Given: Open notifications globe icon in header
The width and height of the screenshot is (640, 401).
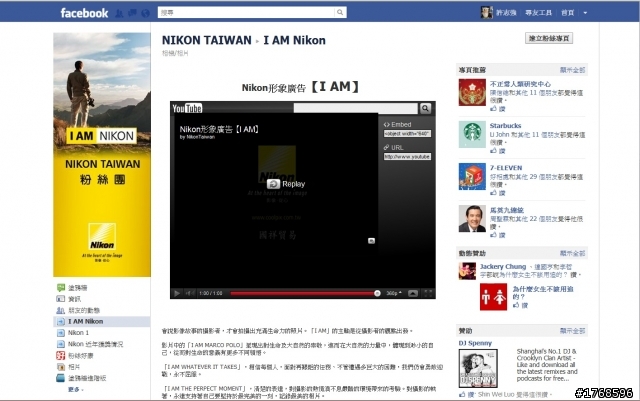Looking at the screenshot, I should (145, 13).
